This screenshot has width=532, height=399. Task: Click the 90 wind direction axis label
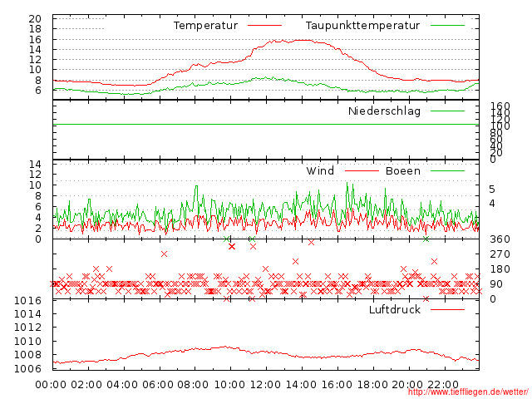[x=496, y=284]
